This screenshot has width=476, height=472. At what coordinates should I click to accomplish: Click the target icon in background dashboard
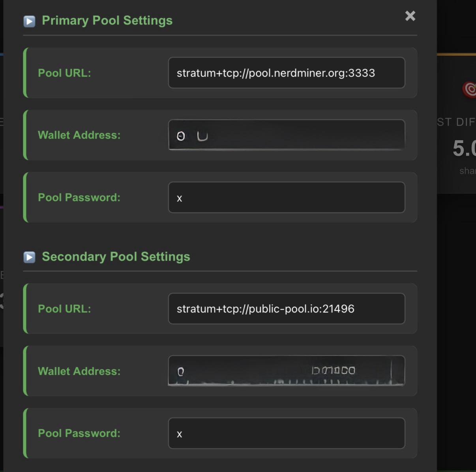click(x=470, y=89)
